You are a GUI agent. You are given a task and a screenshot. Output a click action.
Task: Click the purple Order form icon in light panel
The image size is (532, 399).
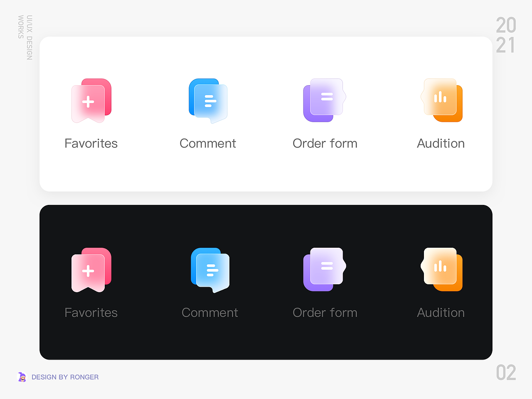[x=325, y=100]
